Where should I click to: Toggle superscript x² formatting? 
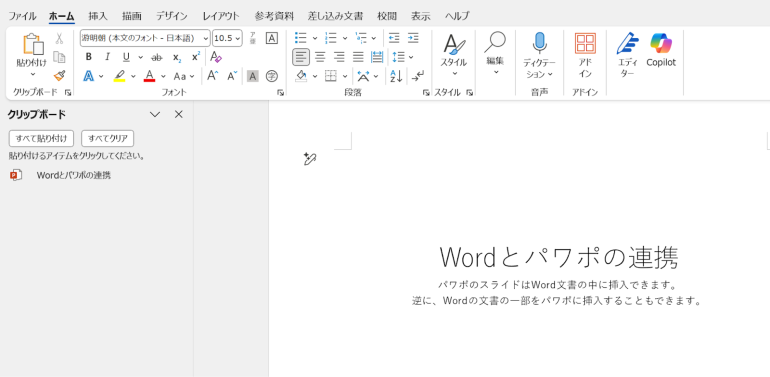(x=195, y=57)
